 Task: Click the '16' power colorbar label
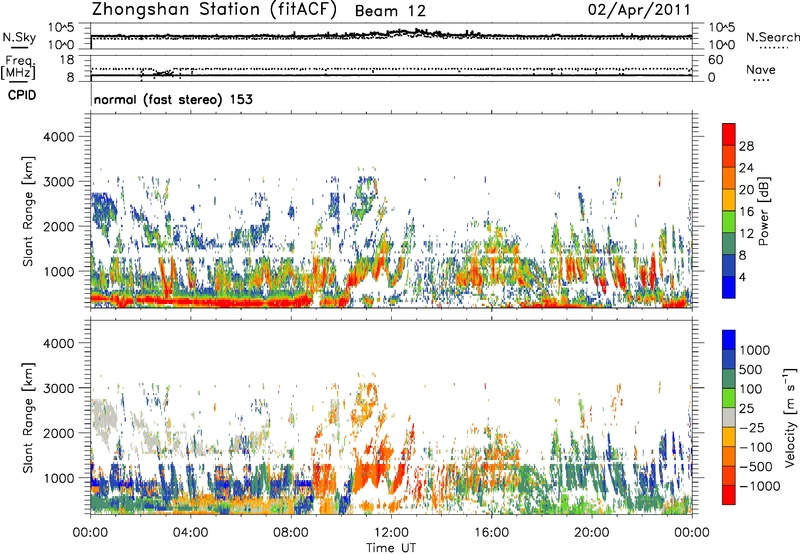pyautogui.click(x=746, y=212)
